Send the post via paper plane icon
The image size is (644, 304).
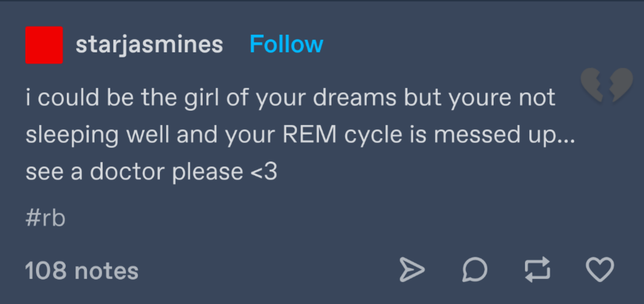[x=412, y=270]
